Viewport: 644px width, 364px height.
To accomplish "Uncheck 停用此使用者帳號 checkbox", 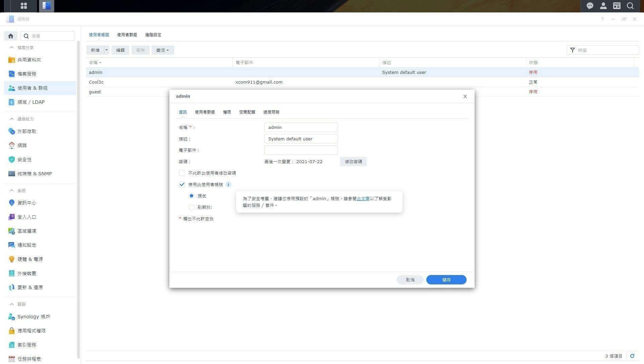I will 182,184.
